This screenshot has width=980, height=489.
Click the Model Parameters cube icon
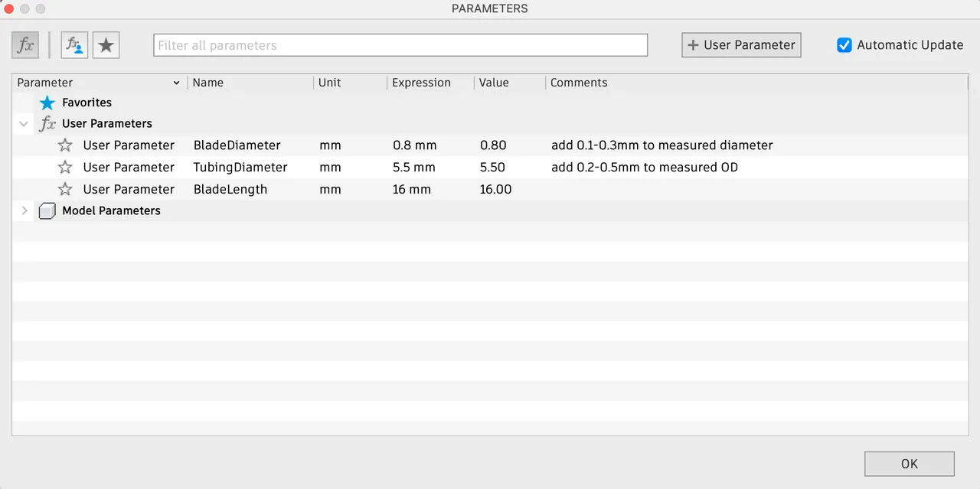click(47, 211)
